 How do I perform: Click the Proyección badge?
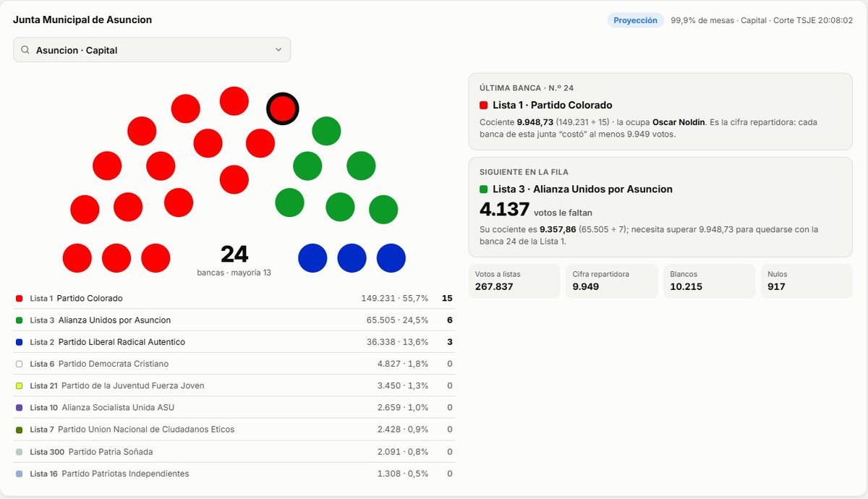point(636,20)
